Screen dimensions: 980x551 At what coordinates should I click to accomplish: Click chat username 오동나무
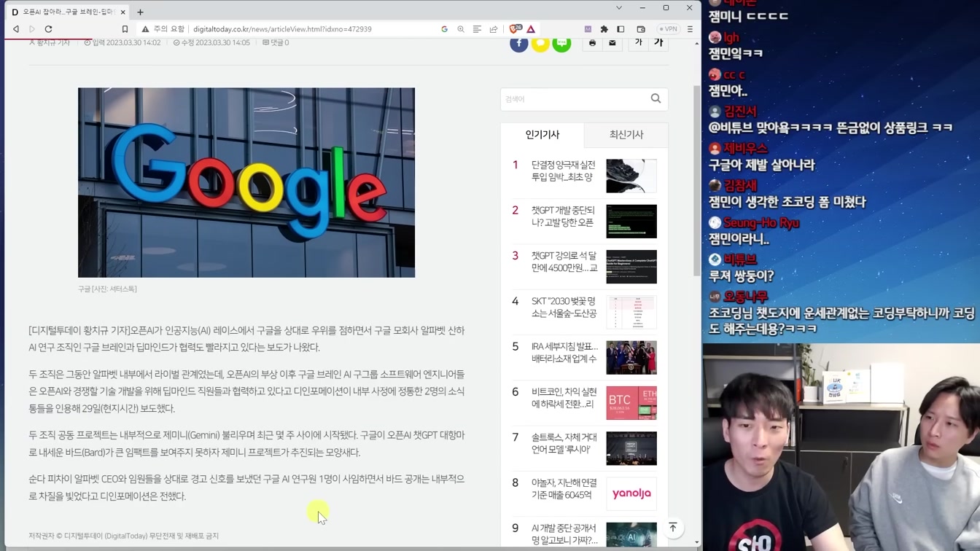click(x=745, y=297)
